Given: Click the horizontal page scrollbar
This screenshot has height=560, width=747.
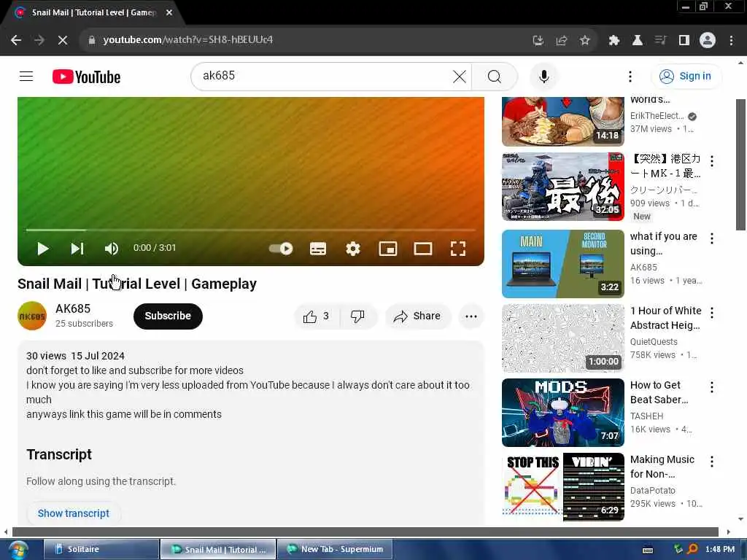Looking at the screenshot, I should 365,532.
